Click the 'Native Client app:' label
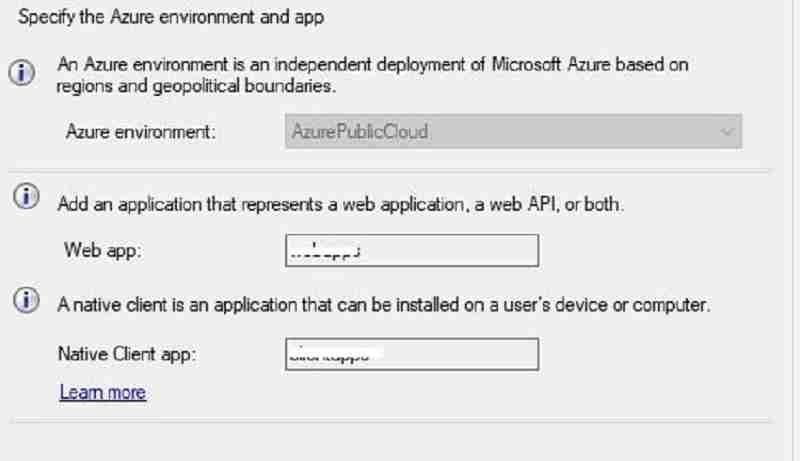Viewport: 800px width, 461px height. (127, 354)
